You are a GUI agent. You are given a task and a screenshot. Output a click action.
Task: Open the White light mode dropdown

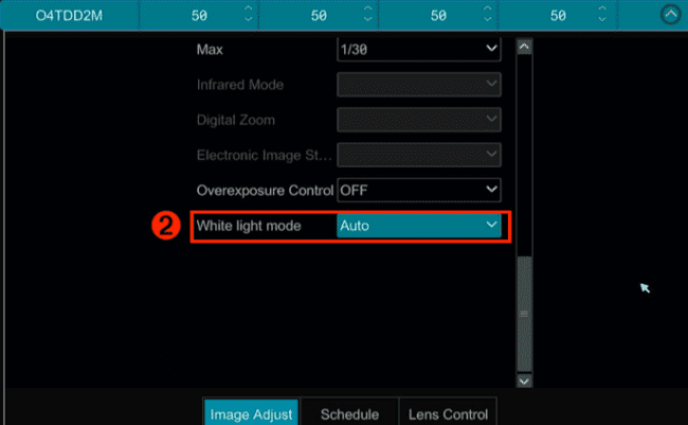(x=419, y=225)
